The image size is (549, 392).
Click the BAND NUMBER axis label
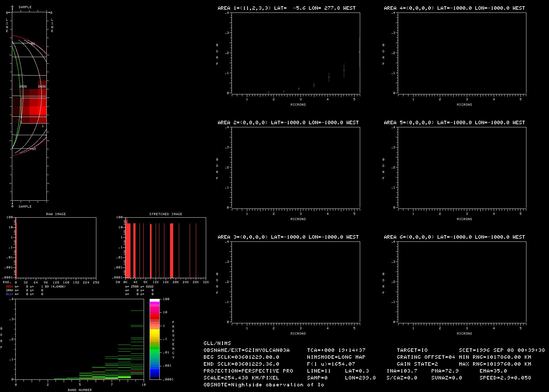pos(80,390)
